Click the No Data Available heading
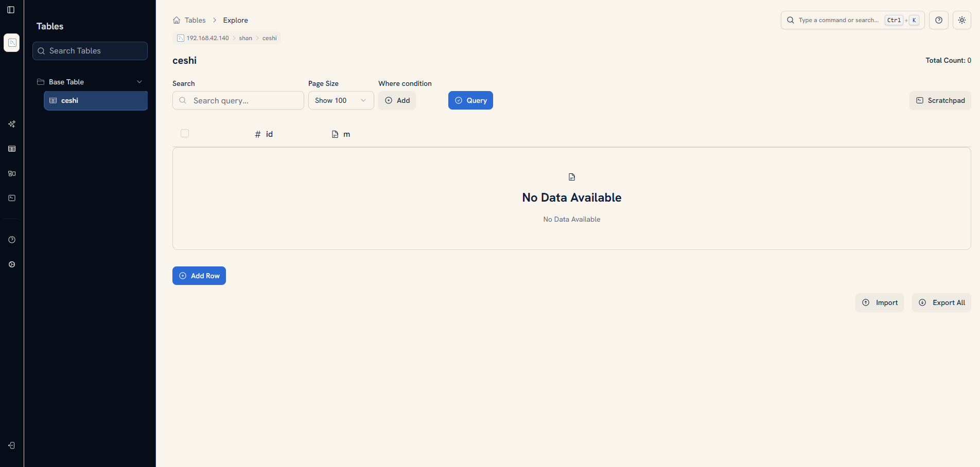980x467 pixels. [572, 197]
